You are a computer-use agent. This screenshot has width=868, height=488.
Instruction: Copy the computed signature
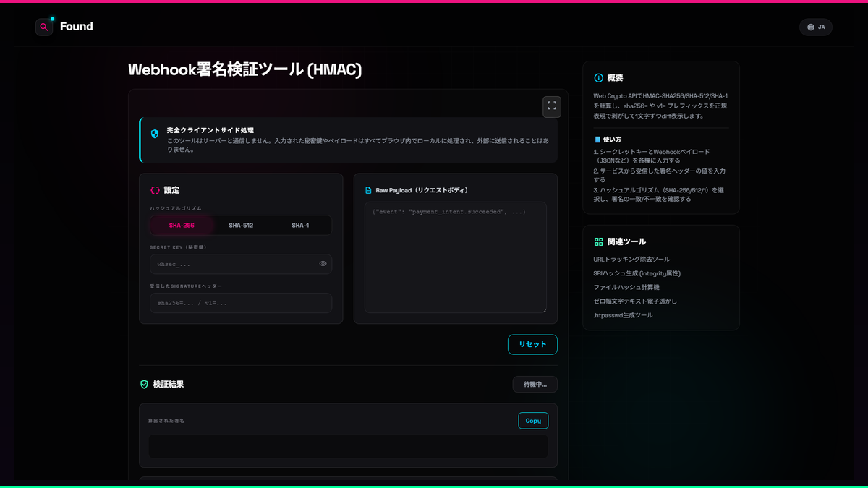[533, 421]
